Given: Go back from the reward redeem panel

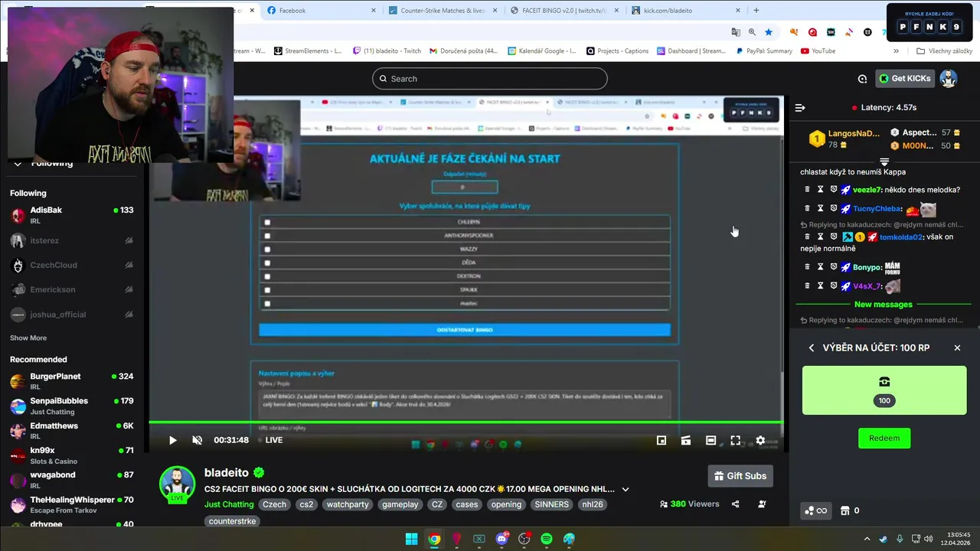Looking at the screenshot, I should (x=812, y=348).
